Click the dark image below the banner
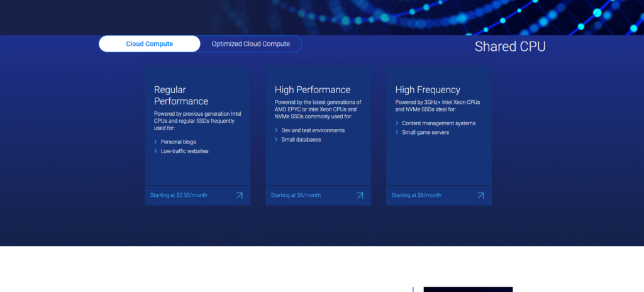 point(468,289)
